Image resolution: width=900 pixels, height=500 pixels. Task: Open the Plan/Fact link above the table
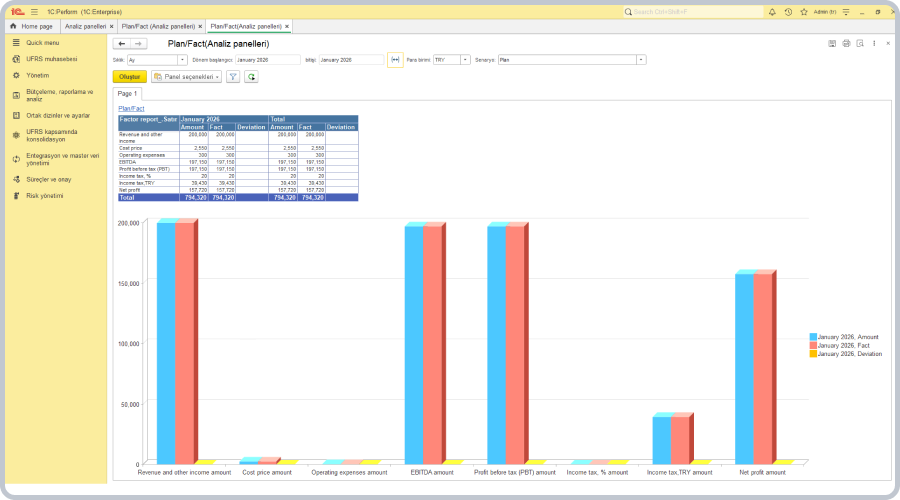[x=131, y=108]
